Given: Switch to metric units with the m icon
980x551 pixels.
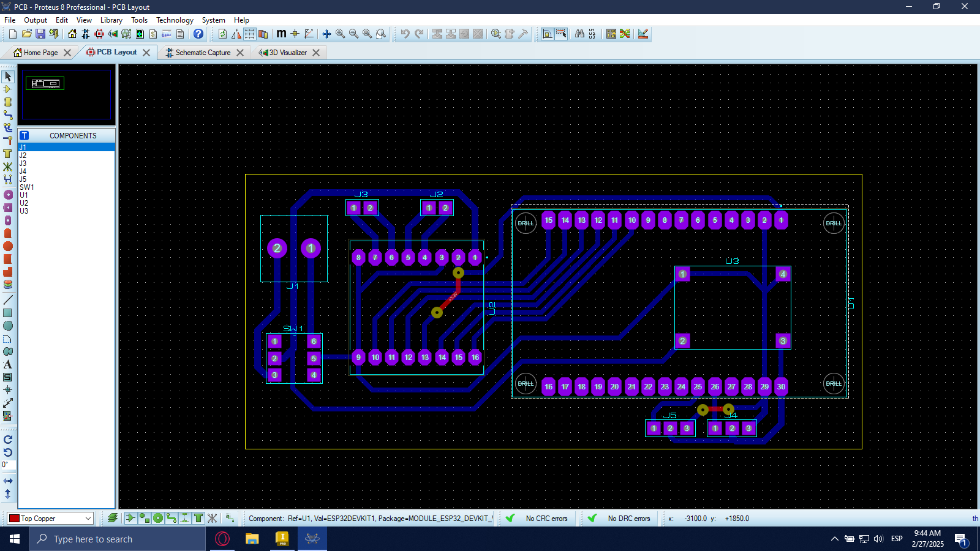Looking at the screenshot, I should [x=281, y=34].
